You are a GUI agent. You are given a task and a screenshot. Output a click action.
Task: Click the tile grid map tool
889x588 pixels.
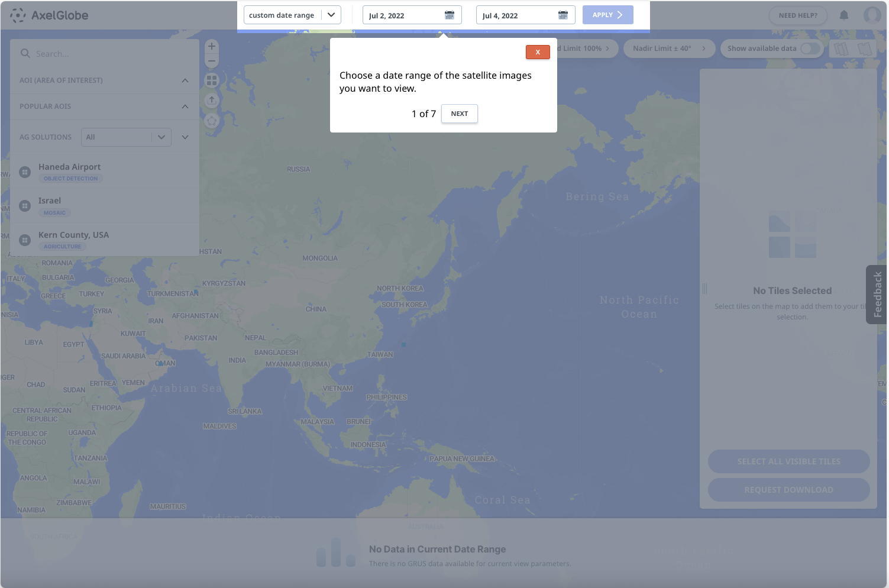[212, 80]
